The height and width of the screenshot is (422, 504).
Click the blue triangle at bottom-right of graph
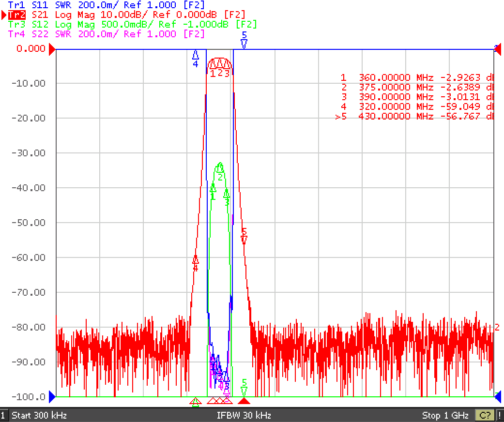pos(498,397)
